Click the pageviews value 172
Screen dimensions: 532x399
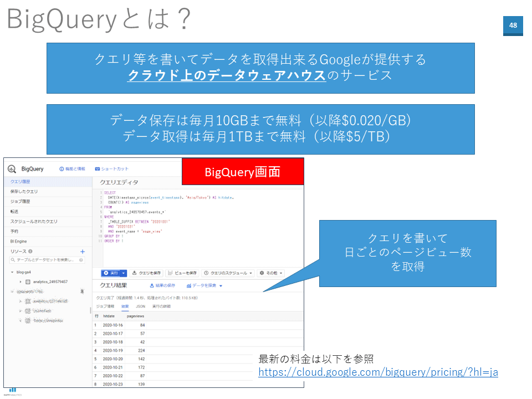(x=141, y=367)
